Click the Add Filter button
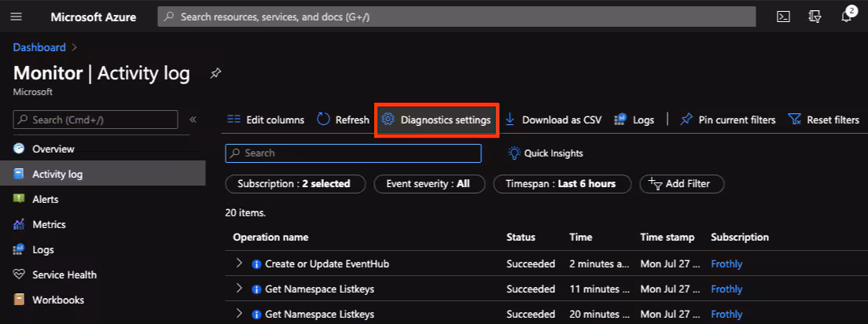The width and height of the screenshot is (868, 324). coord(681,184)
